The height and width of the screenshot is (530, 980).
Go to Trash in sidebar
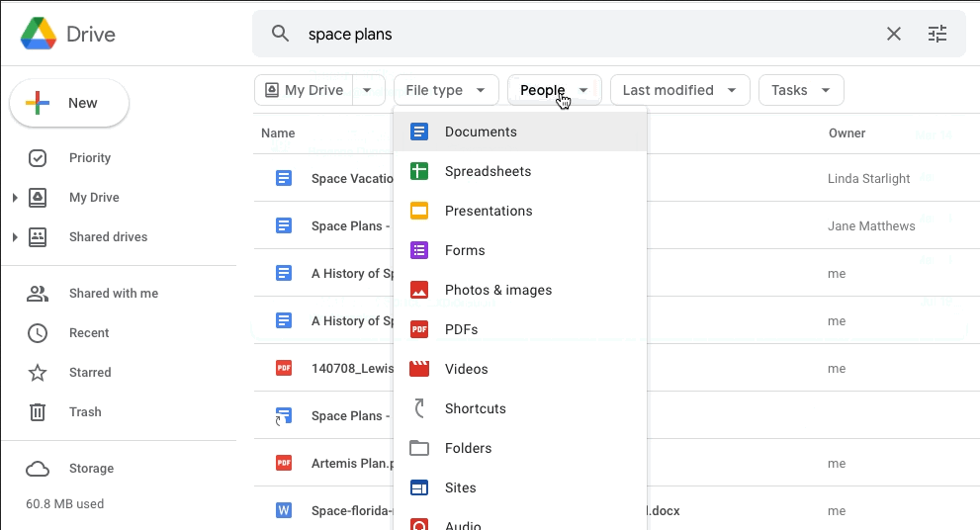85,412
